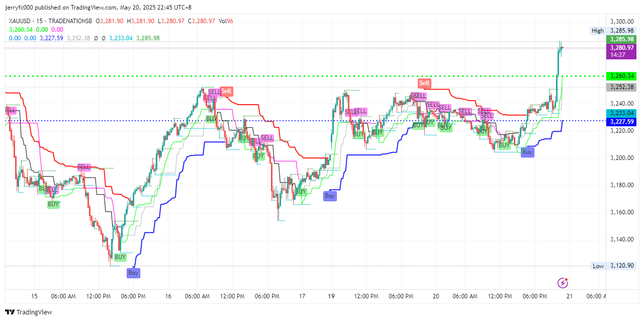
Task: Click date 17 on time axis
Action: (302, 297)
